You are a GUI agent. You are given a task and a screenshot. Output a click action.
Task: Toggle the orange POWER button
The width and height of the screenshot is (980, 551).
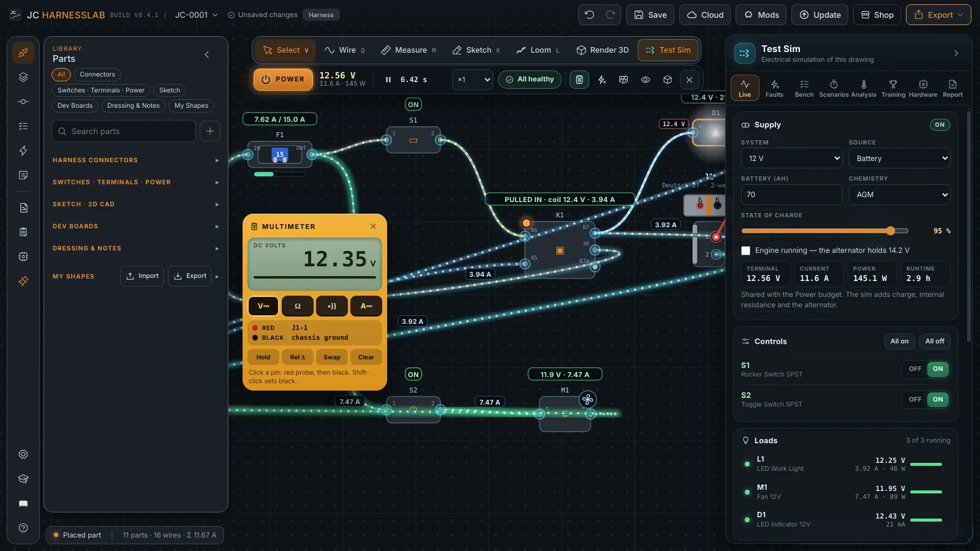(283, 80)
